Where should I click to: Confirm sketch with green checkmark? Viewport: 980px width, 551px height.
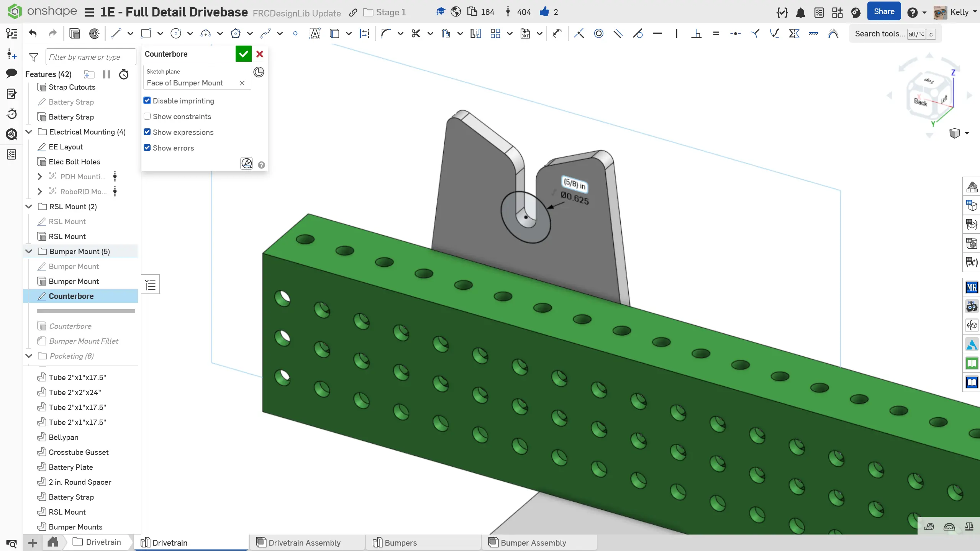click(243, 54)
